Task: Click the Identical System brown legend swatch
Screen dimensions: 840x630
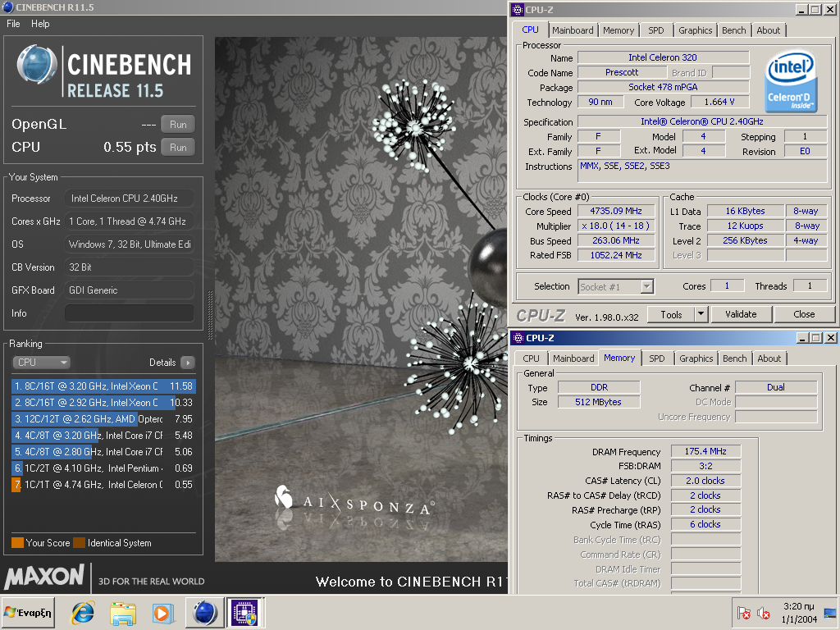Action: [x=80, y=543]
